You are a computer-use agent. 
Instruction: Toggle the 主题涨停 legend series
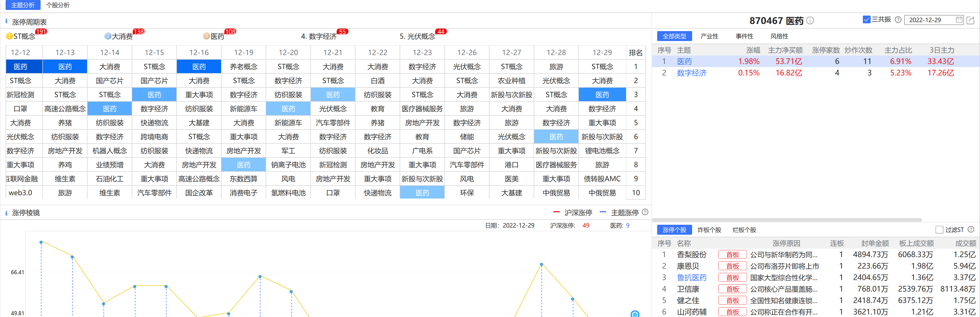coord(619,213)
